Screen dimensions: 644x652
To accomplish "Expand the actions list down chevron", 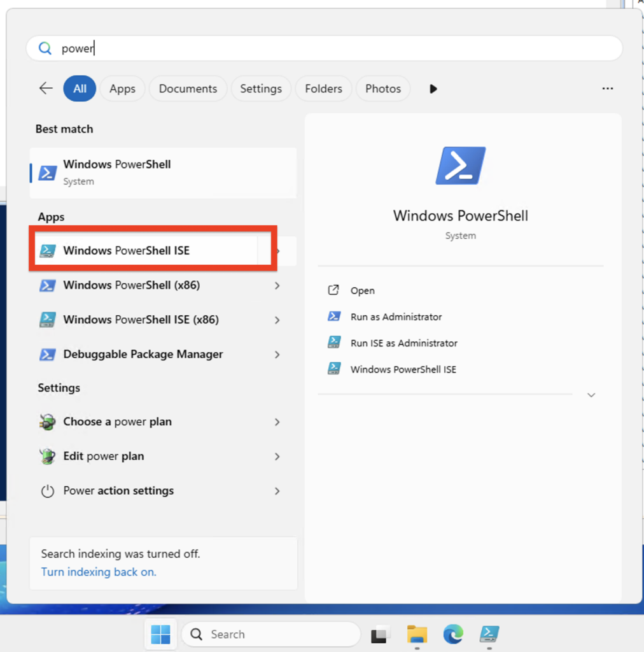I will pos(591,395).
